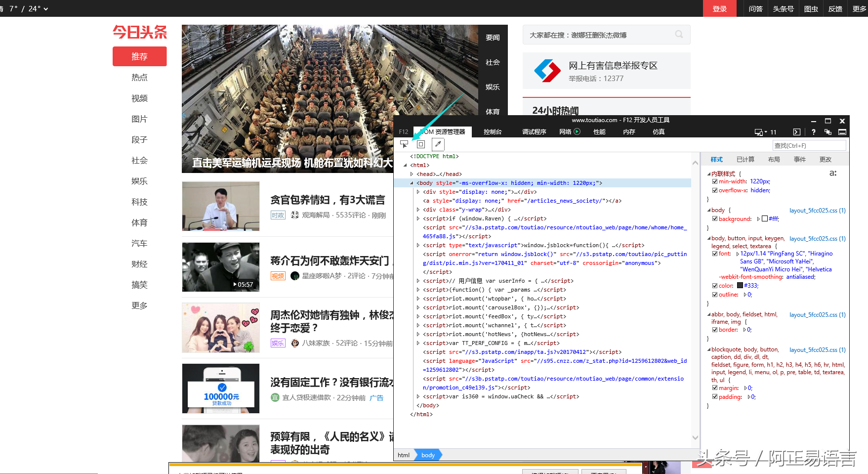
Task: Expand the div class y-wrap node
Action: [418, 210]
